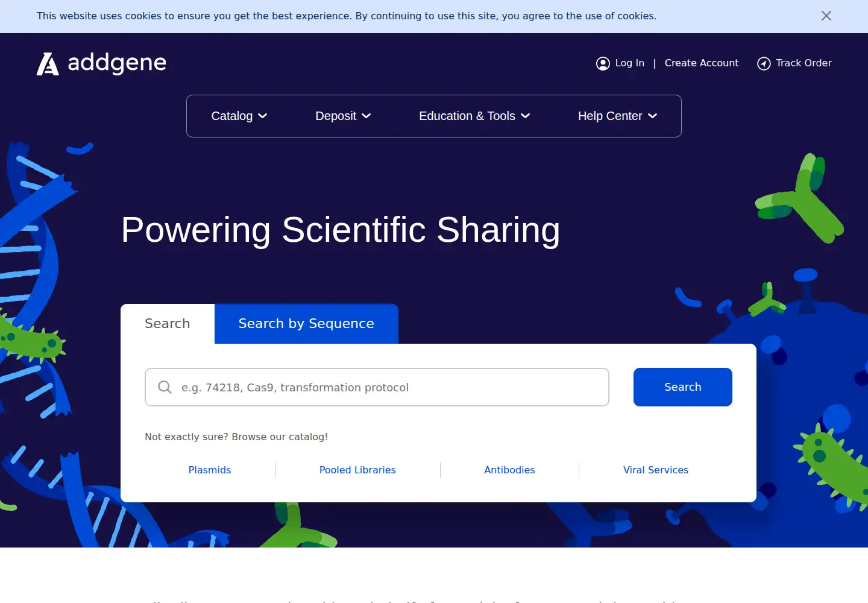Focus the catalog search input field
This screenshot has height=603, width=868.
(377, 387)
